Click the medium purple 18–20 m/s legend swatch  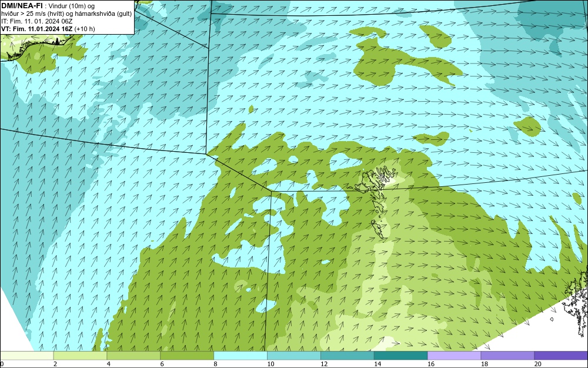click(508, 355)
